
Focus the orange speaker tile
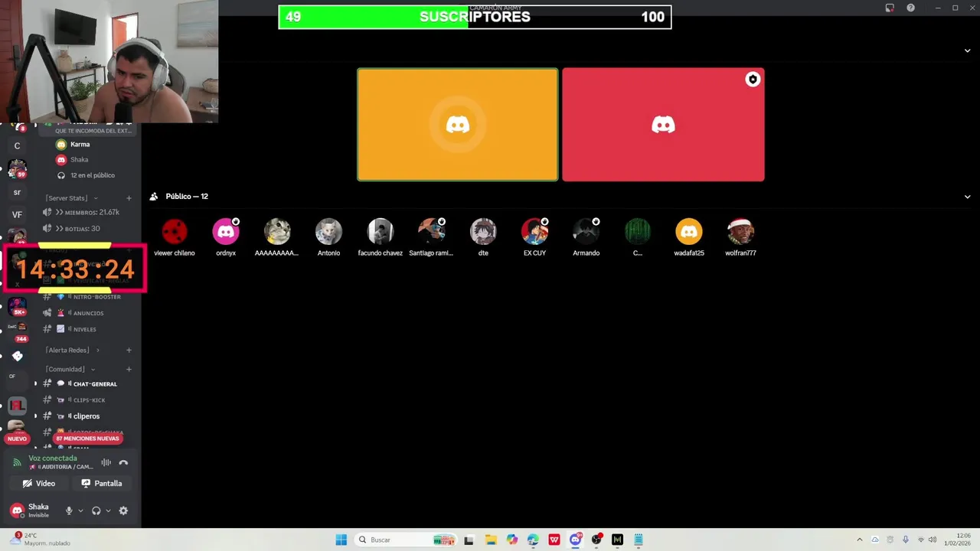tap(458, 125)
